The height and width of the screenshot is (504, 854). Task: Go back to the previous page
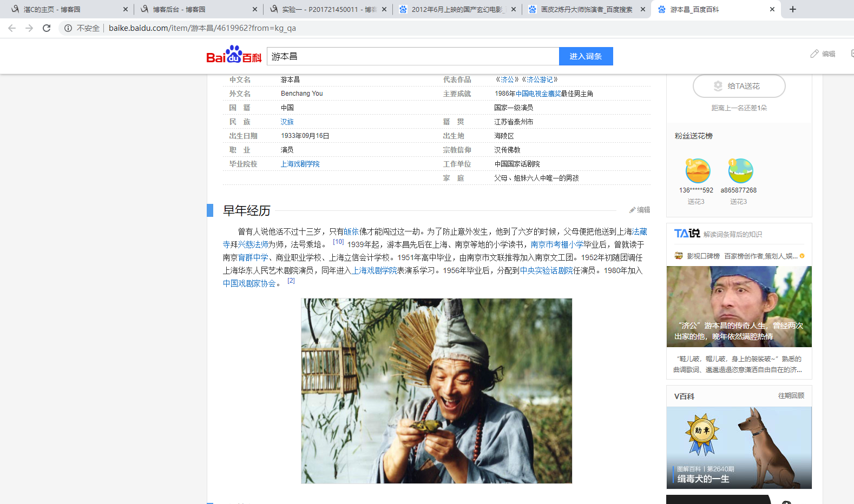[x=12, y=28]
